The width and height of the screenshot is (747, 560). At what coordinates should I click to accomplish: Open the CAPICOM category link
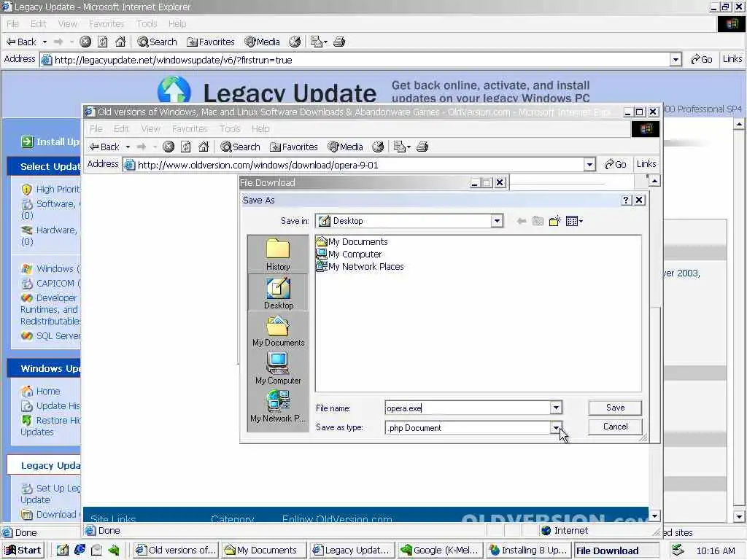[x=58, y=284]
